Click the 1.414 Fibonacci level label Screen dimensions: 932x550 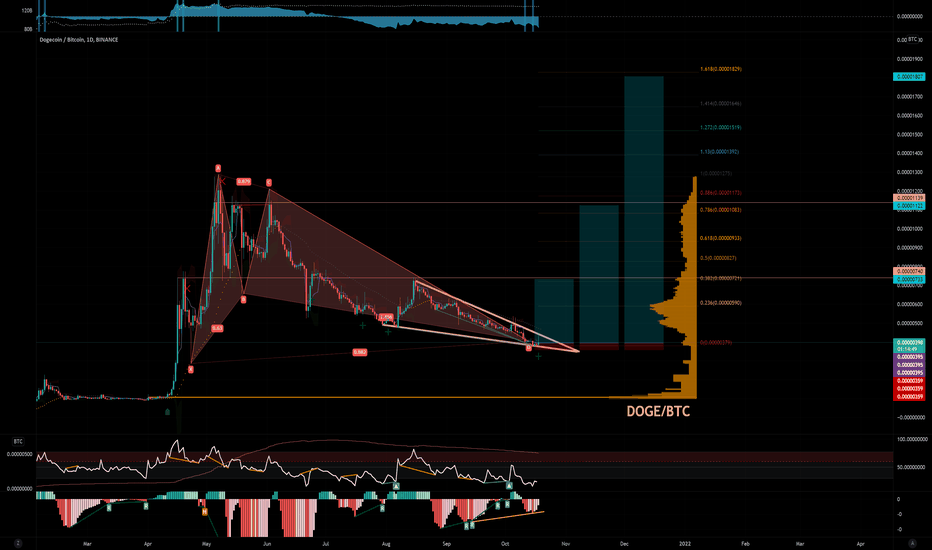pos(721,103)
